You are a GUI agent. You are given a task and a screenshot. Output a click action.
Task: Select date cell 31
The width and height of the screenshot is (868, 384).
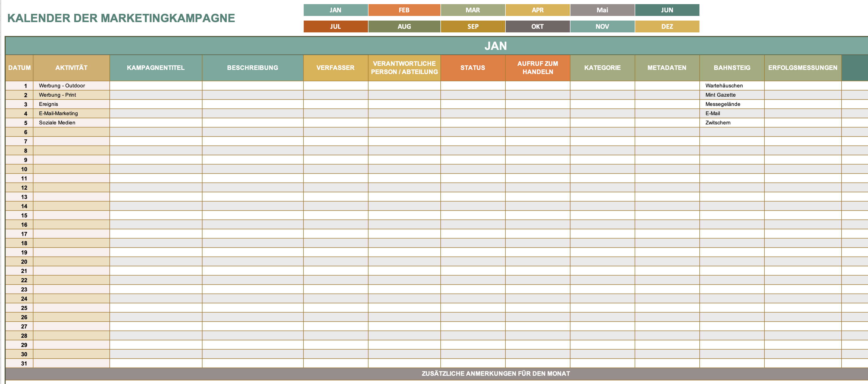click(20, 363)
